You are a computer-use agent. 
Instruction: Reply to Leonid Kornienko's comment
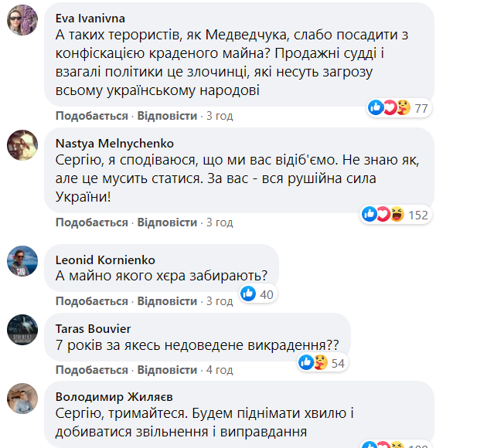pos(167,301)
